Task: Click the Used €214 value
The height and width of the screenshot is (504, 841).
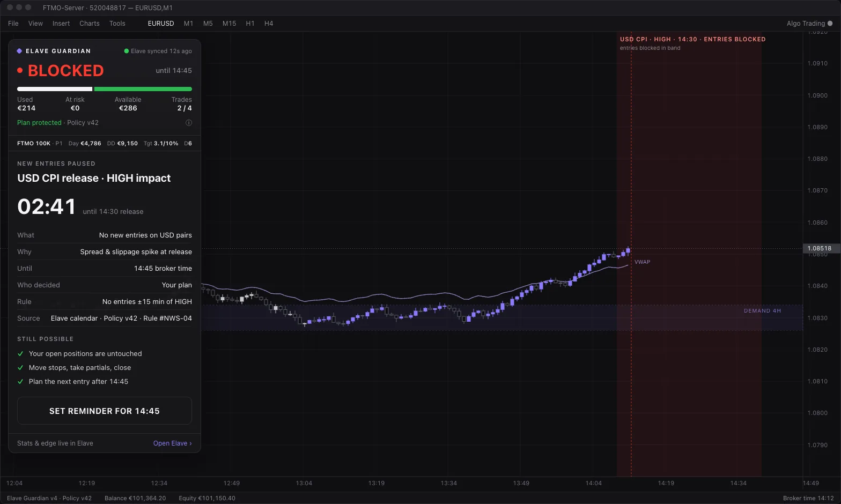Action: point(26,108)
